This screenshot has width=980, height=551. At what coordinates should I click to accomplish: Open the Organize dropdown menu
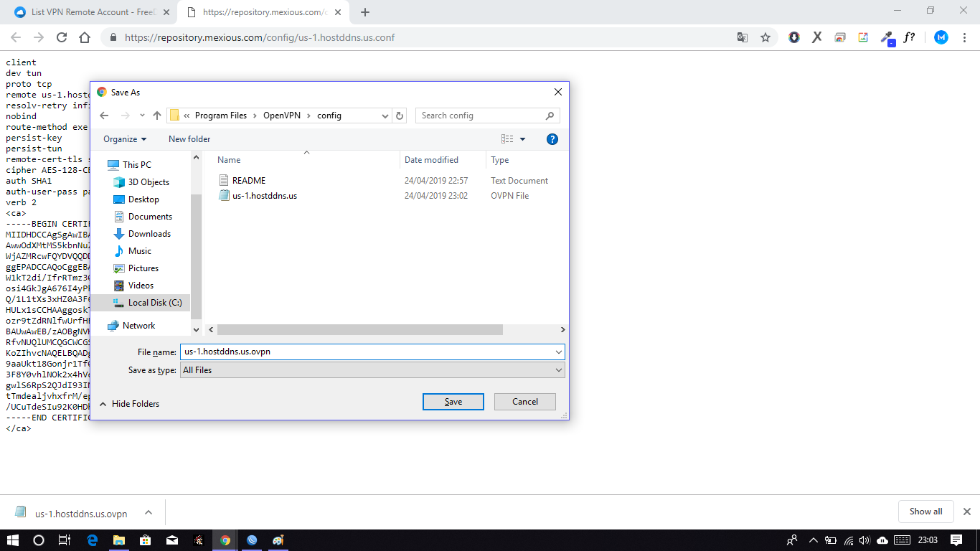click(x=125, y=139)
